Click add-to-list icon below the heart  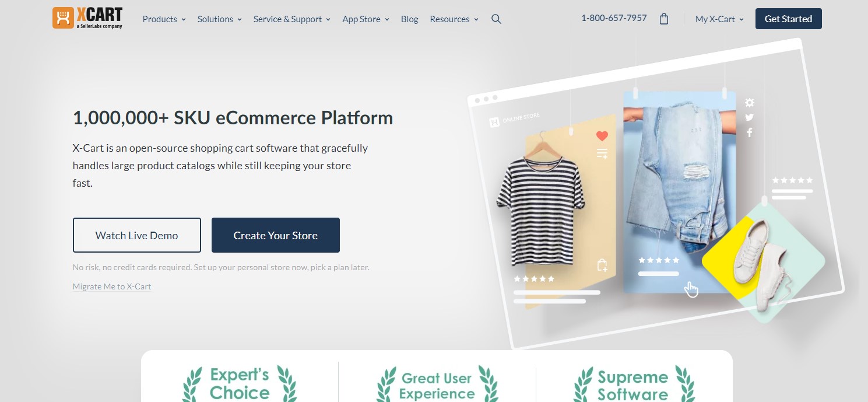click(x=602, y=153)
